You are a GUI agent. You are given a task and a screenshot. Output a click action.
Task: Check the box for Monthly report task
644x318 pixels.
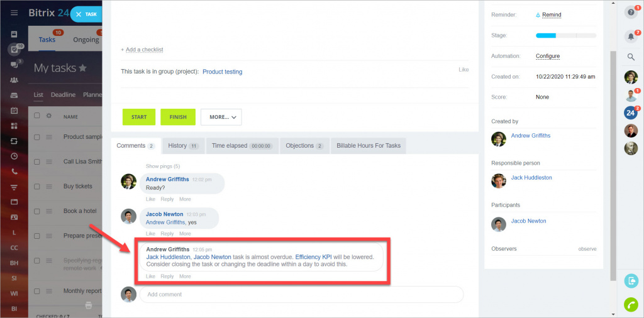[36, 291]
